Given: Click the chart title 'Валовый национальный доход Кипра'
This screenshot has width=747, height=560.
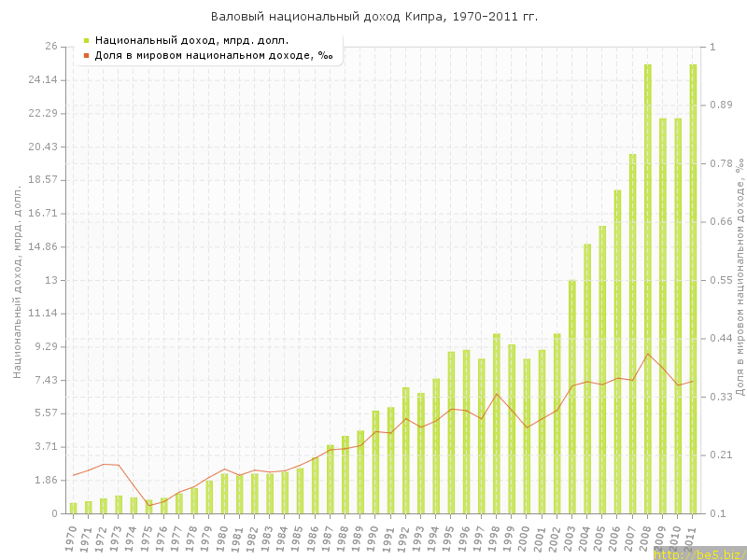Looking at the screenshot, I should (x=373, y=17).
